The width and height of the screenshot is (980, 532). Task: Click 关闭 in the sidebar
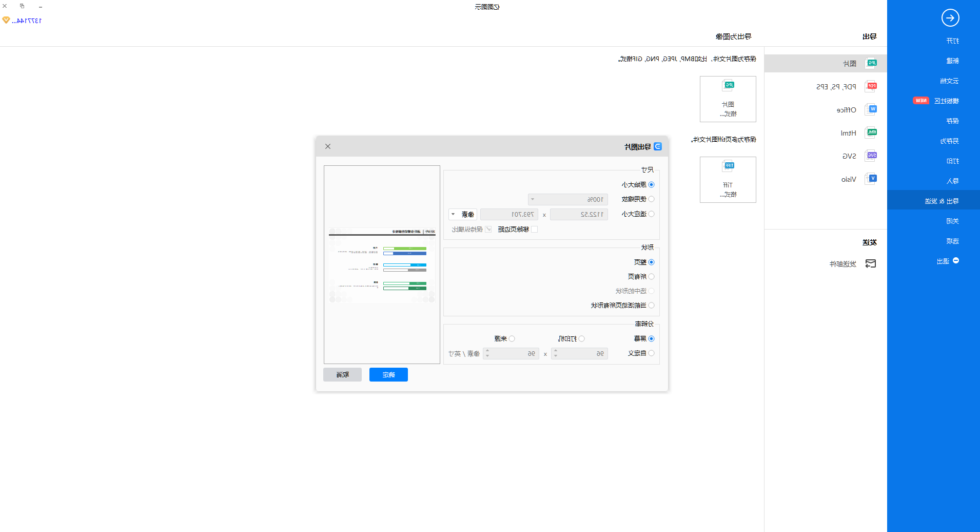(x=953, y=221)
